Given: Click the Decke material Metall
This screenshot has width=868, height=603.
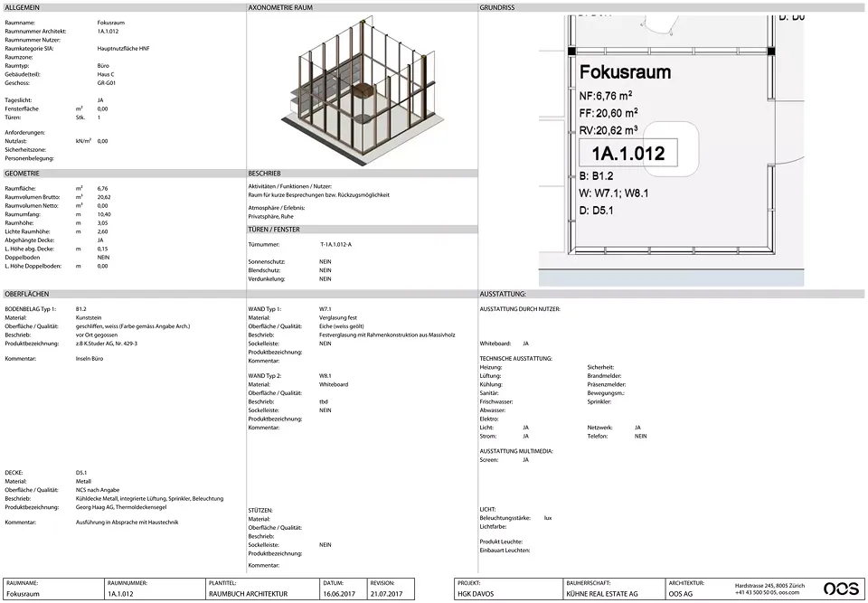Looking at the screenshot, I should click(83, 482).
